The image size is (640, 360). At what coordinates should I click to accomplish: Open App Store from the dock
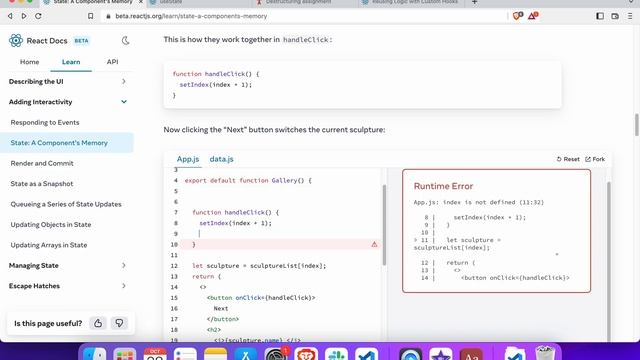(246, 354)
